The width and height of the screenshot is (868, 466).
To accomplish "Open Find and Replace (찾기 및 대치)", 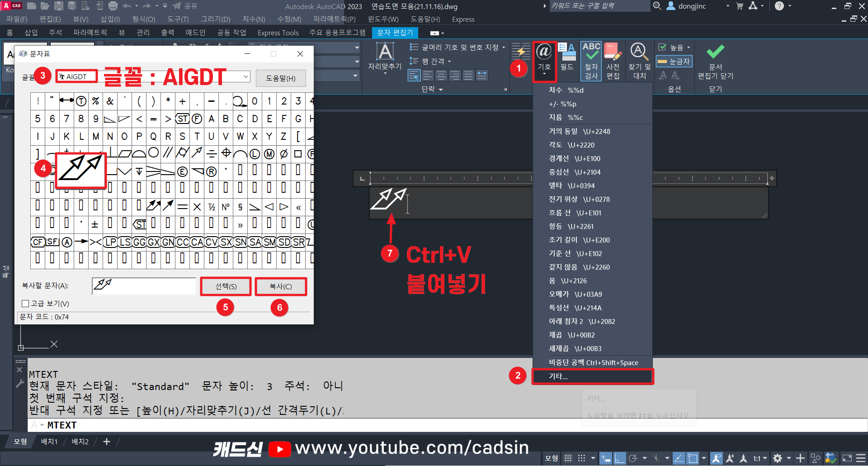I will click(639, 61).
